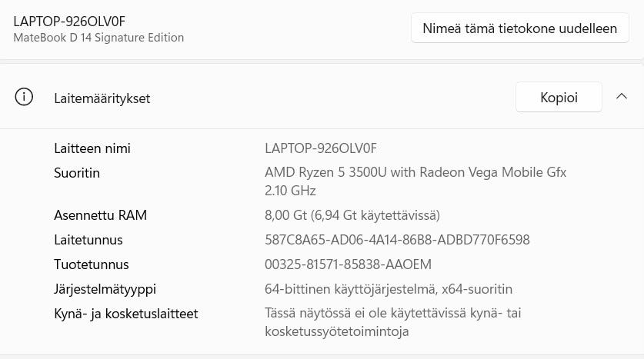This screenshot has height=359, width=644.
Task: Click the Laitemääritykset section header
Action: pos(102,98)
